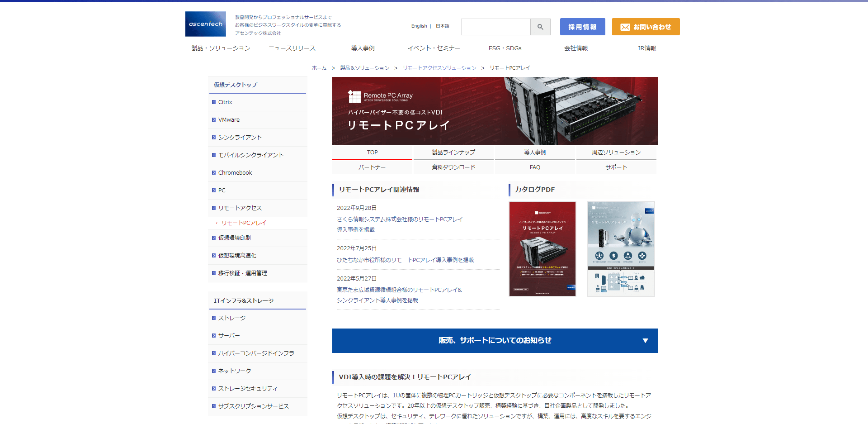The width and height of the screenshot is (868, 424).
Task: Click the ascentech logo
Action: (x=206, y=24)
